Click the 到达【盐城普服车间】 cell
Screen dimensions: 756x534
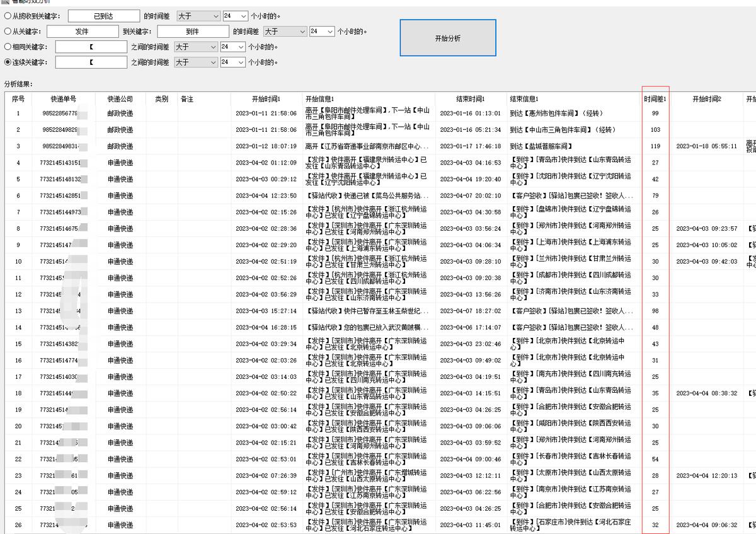[574, 146]
